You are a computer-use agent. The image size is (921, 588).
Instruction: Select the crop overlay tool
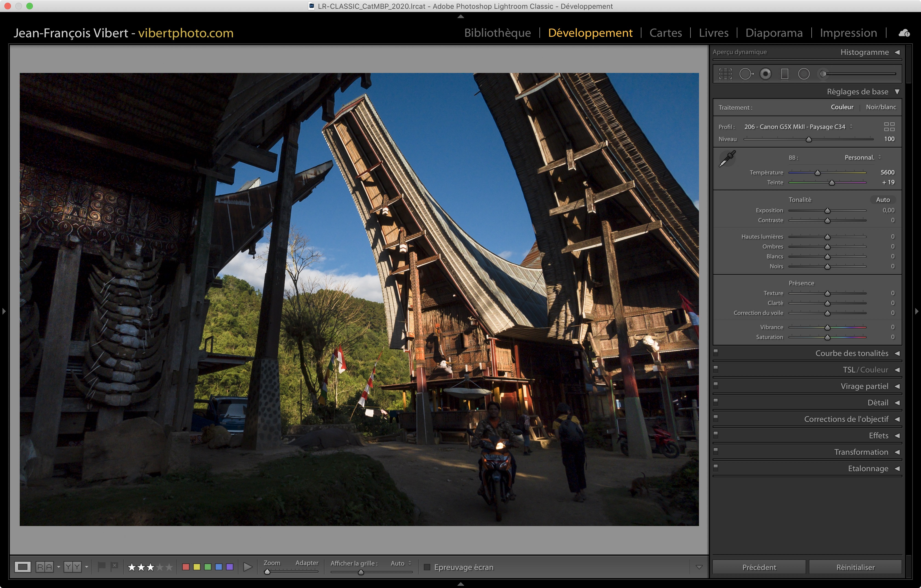(x=725, y=74)
